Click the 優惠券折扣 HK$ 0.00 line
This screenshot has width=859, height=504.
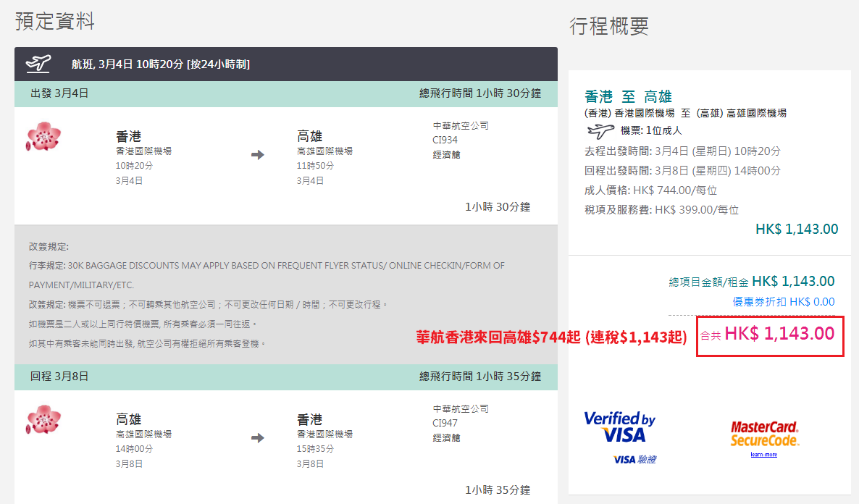[x=784, y=302]
